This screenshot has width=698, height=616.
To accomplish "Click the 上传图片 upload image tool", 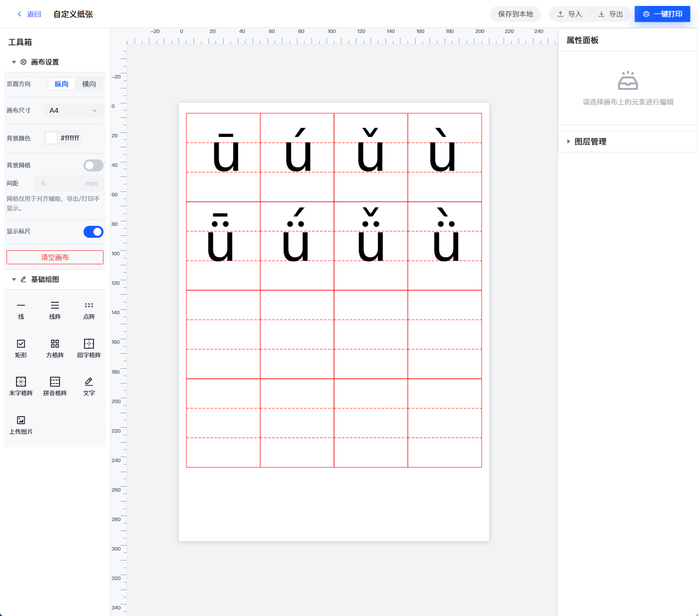I will (x=21, y=425).
